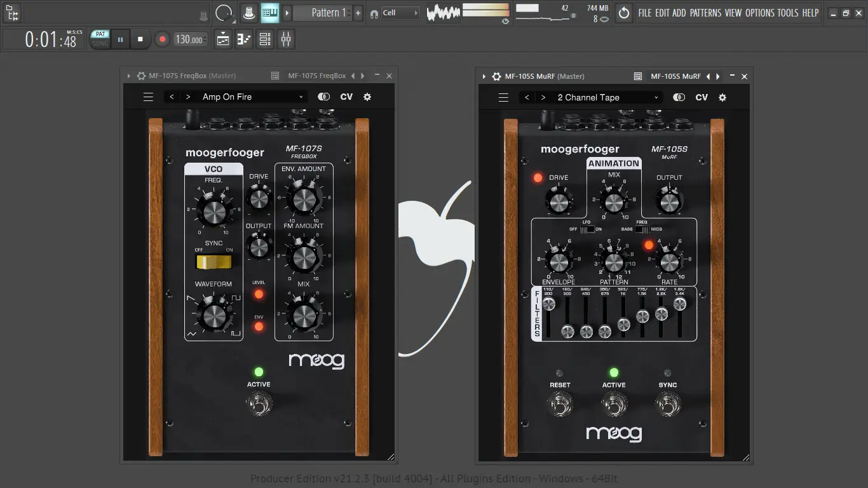Select the next wrapper preset in FreqBox title bar

[363, 76]
